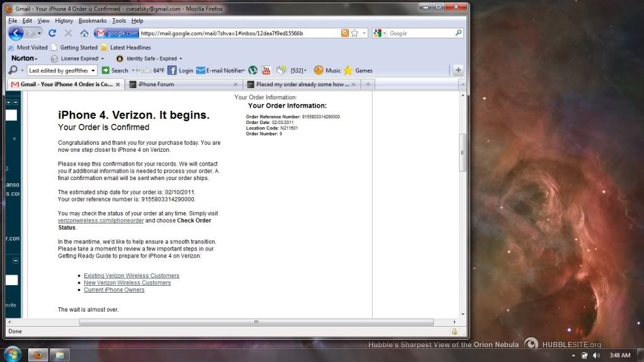Open the Edit menu

click(x=27, y=21)
